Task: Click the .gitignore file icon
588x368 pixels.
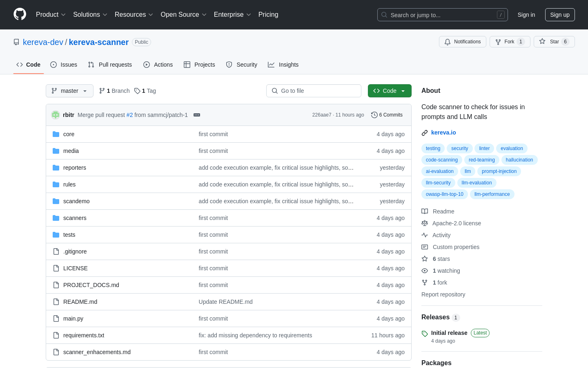Action: click(x=56, y=251)
